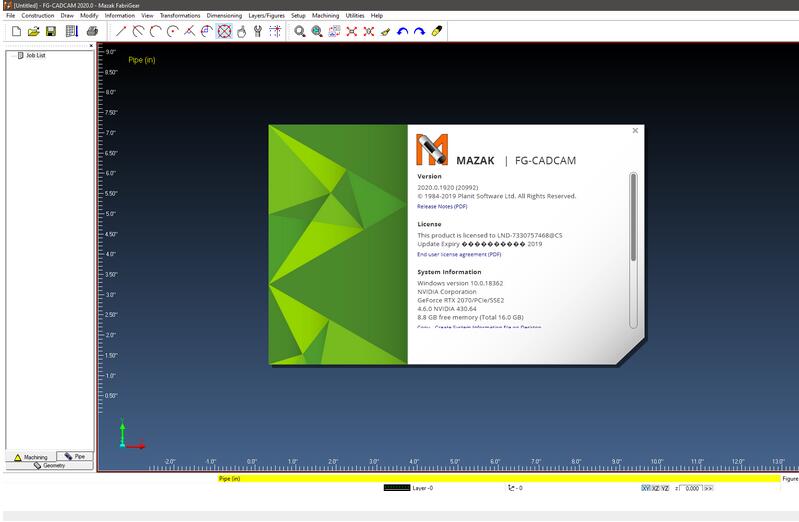799x522 pixels.
Task: Create a new file with blank page icon
Action: pos(16,32)
